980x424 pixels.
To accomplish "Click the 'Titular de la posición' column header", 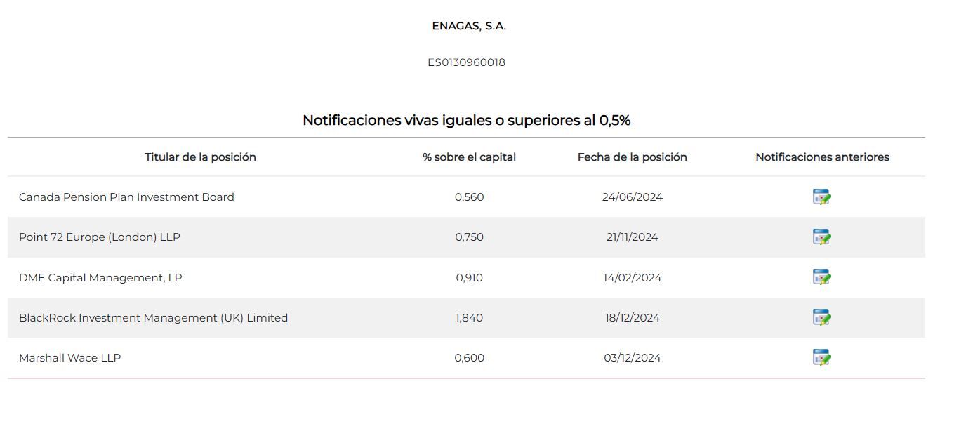I will (200, 157).
